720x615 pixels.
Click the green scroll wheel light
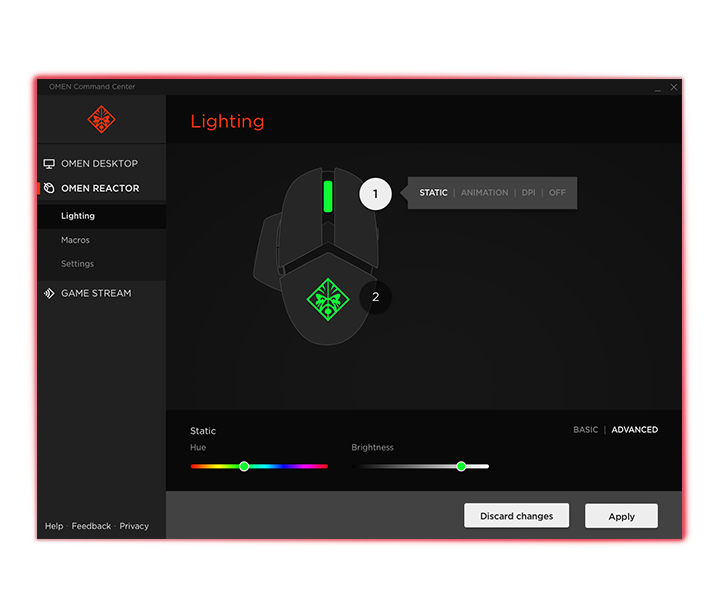[x=327, y=195]
